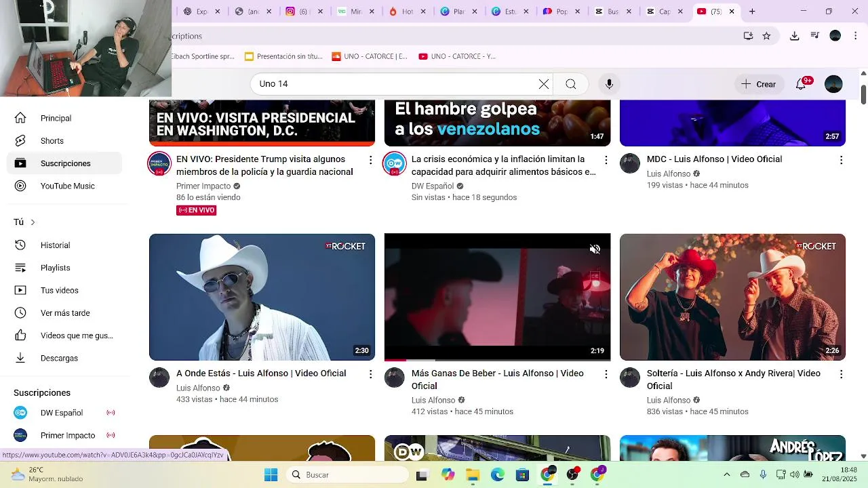Open options menu for MDC video
The height and width of the screenshot is (488, 868).
pos(841,160)
